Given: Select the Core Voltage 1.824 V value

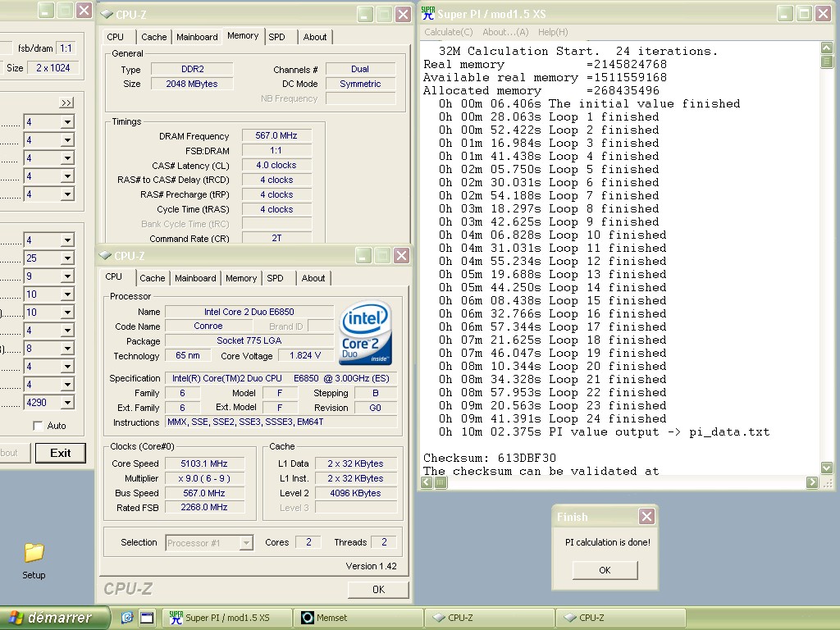Looking at the screenshot, I should tap(305, 356).
